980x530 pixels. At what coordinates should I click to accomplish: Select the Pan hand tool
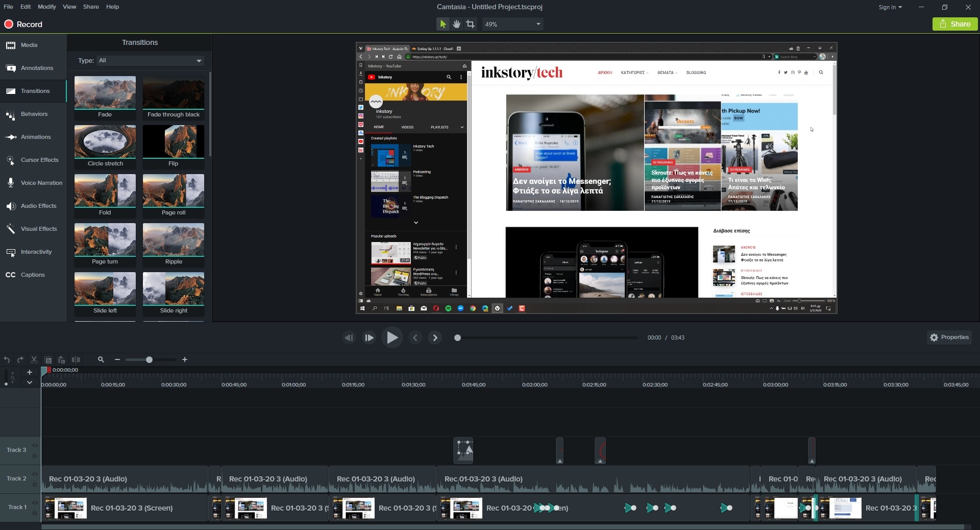point(456,24)
